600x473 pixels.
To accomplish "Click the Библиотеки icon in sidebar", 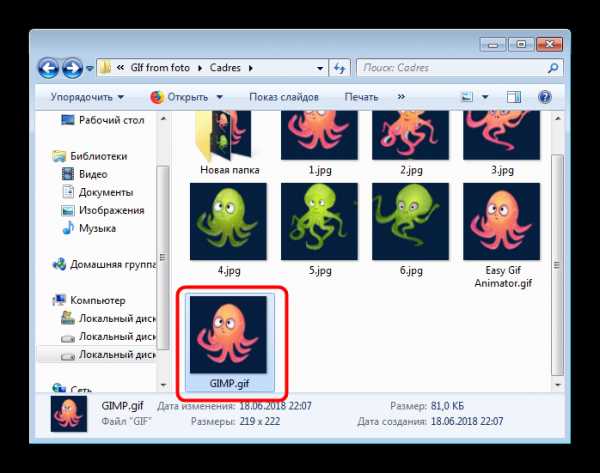I will [59, 156].
